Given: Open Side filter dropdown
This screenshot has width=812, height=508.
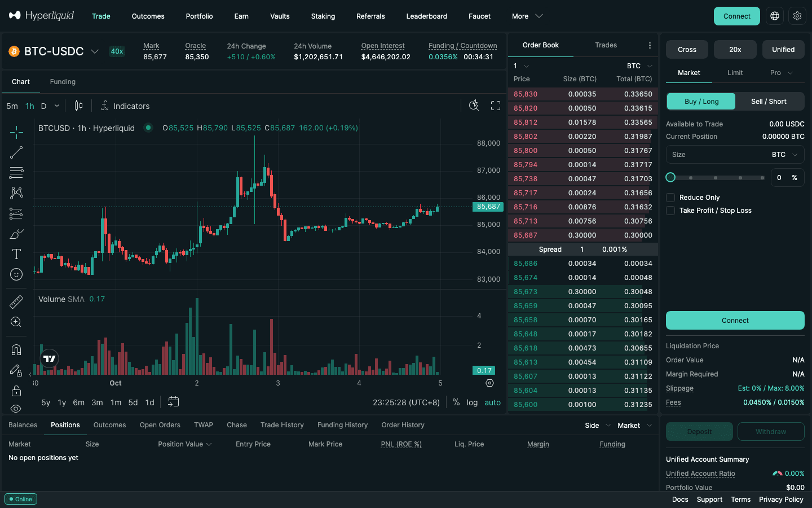Looking at the screenshot, I should pos(598,426).
